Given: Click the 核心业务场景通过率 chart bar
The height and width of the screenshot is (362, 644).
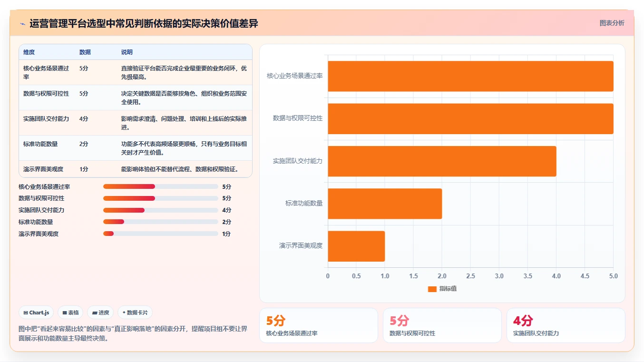Looking at the screenshot, I should pyautogui.click(x=470, y=76).
